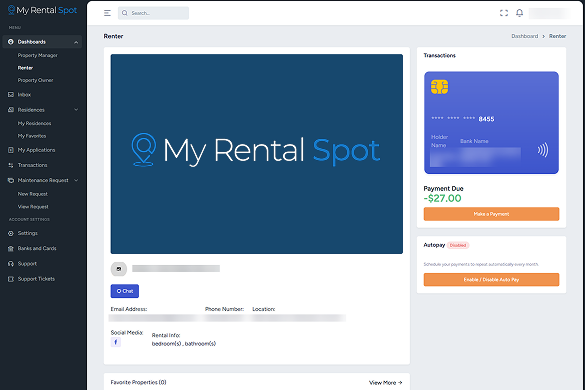585x390 pixels.
Task: Click Enable / Disable Auto Pay button
Action: point(491,280)
